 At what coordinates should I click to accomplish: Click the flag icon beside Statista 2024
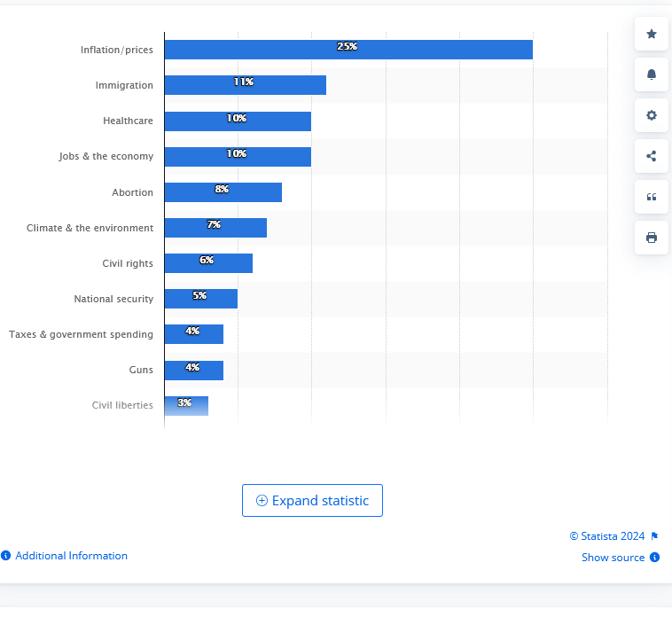654,536
